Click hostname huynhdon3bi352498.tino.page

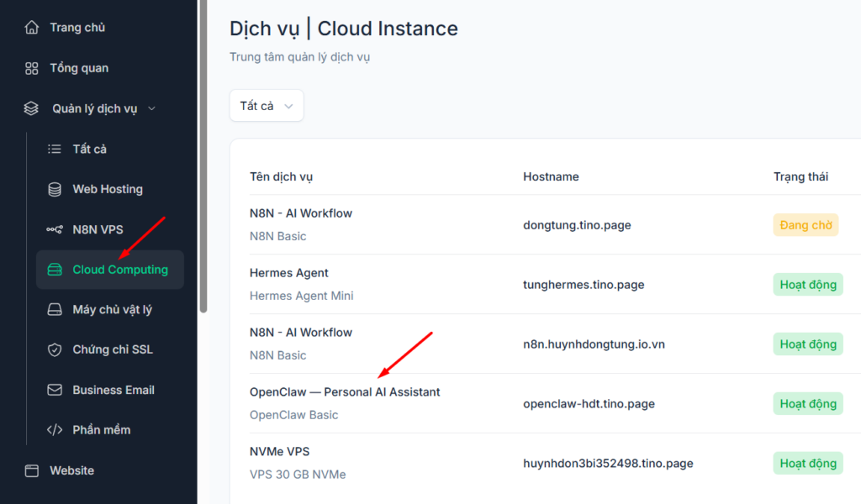(x=609, y=464)
